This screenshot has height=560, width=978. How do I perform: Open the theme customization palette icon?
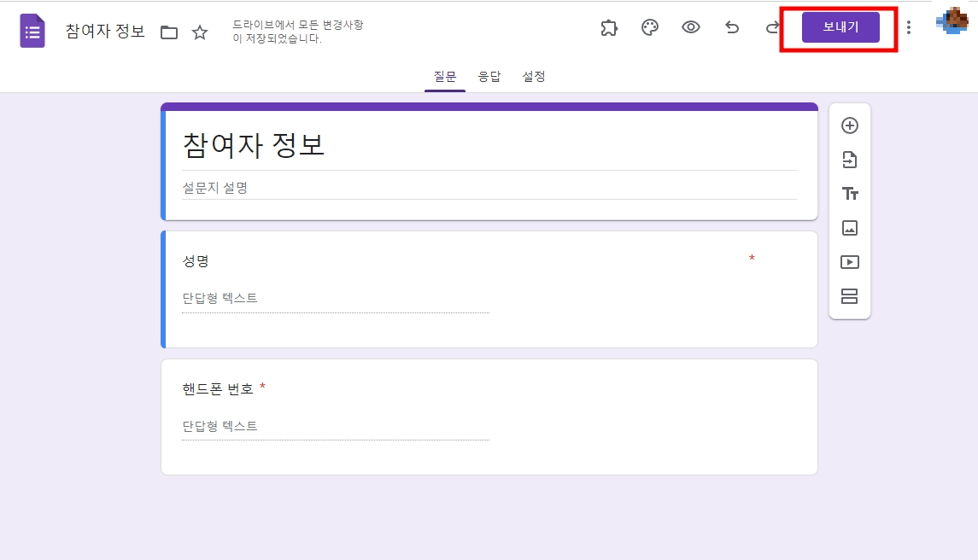pyautogui.click(x=649, y=28)
